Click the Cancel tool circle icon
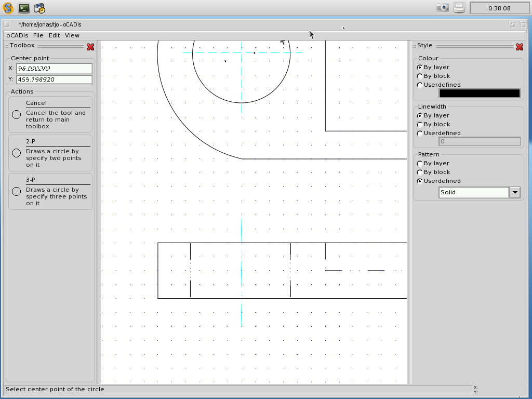 [16, 115]
